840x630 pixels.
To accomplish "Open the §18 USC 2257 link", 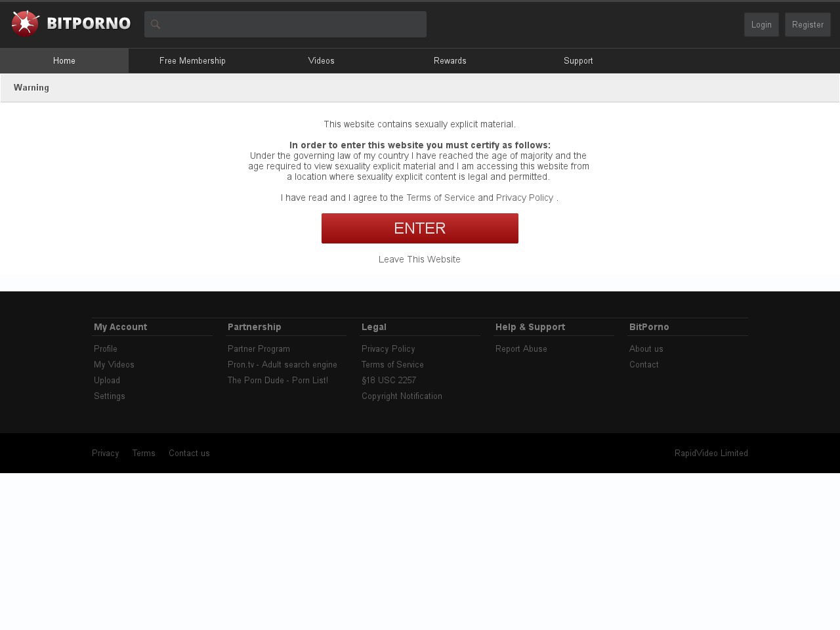I will coord(388,380).
